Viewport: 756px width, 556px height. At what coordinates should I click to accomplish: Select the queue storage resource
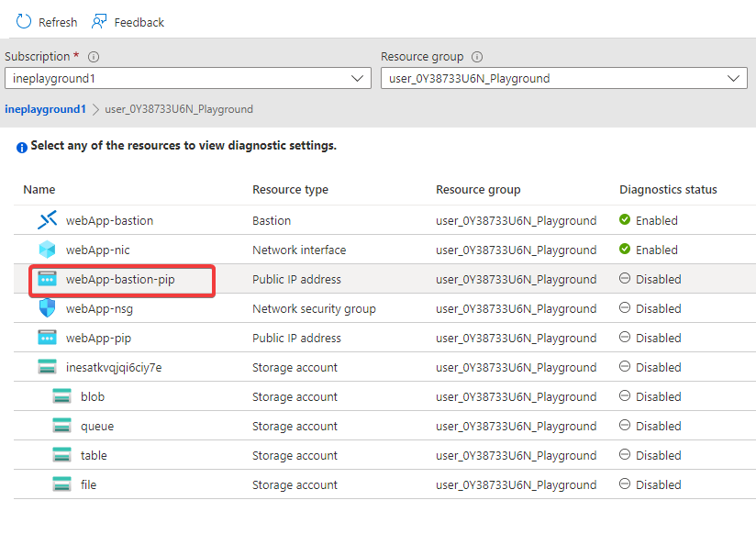point(97,426)
